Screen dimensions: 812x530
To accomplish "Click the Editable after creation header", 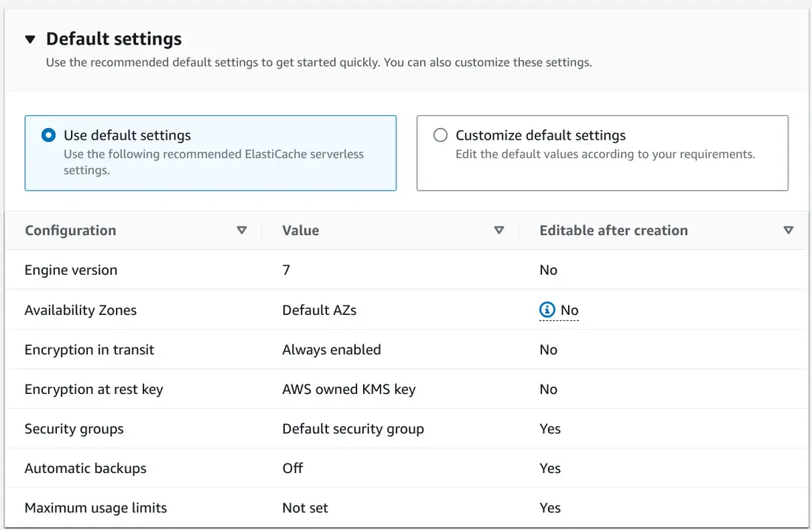I will [613, 230].
